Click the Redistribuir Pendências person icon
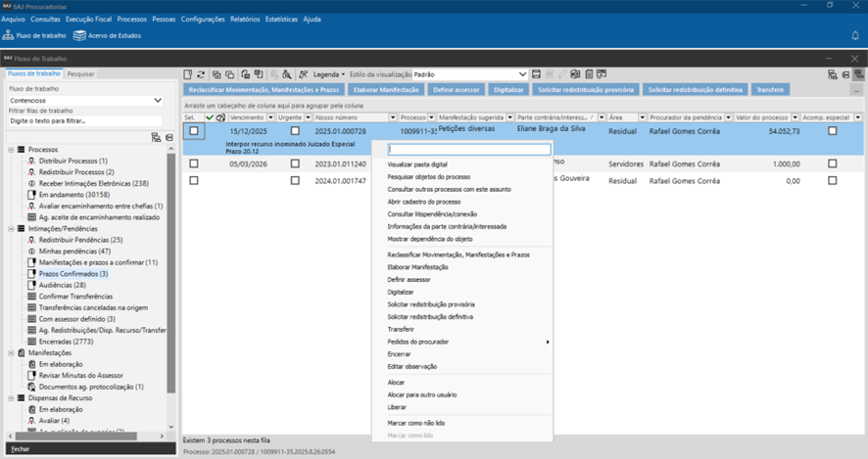The width and height of the screenshot is (868, 459). pyautogui.click(x=31, y=240)
